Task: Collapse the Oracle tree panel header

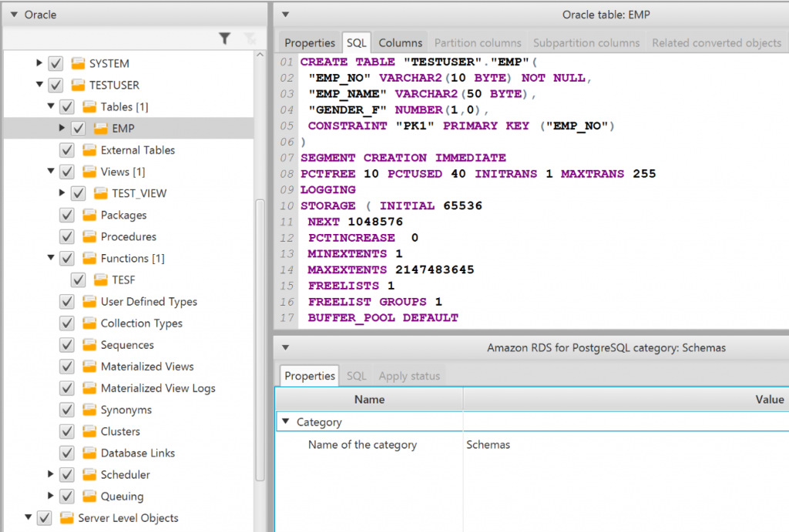Action: pyautogui.click(x=14, y=15)
